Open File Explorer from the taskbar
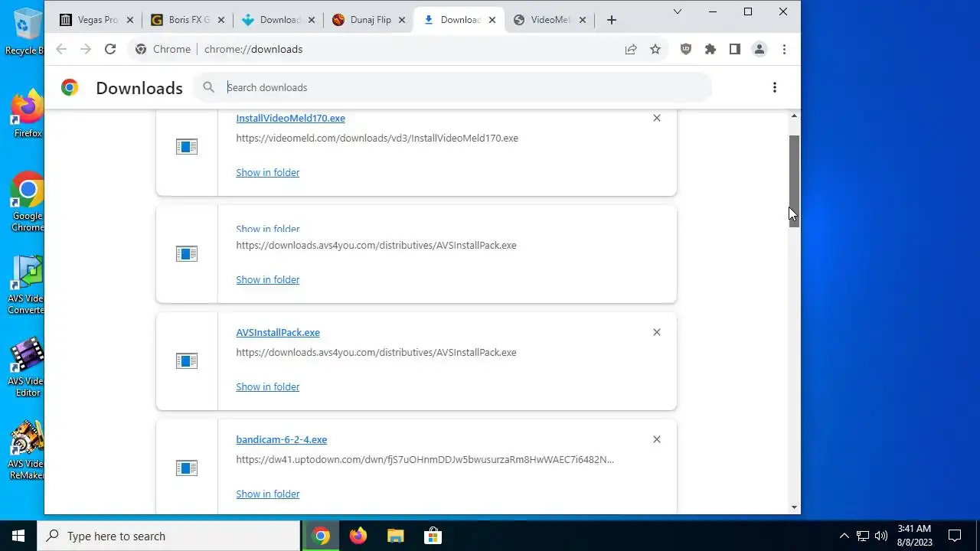980x551 pixels. [395, 536]
